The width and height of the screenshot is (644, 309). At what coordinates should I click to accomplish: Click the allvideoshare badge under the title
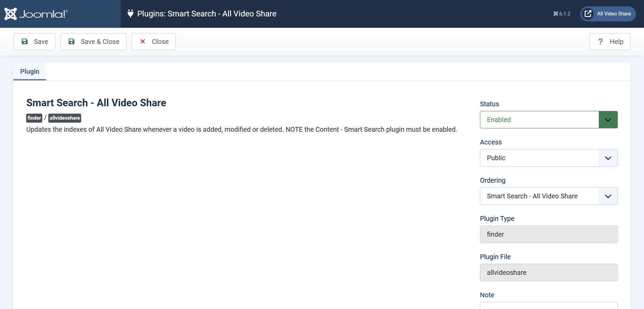click(65, 118)
